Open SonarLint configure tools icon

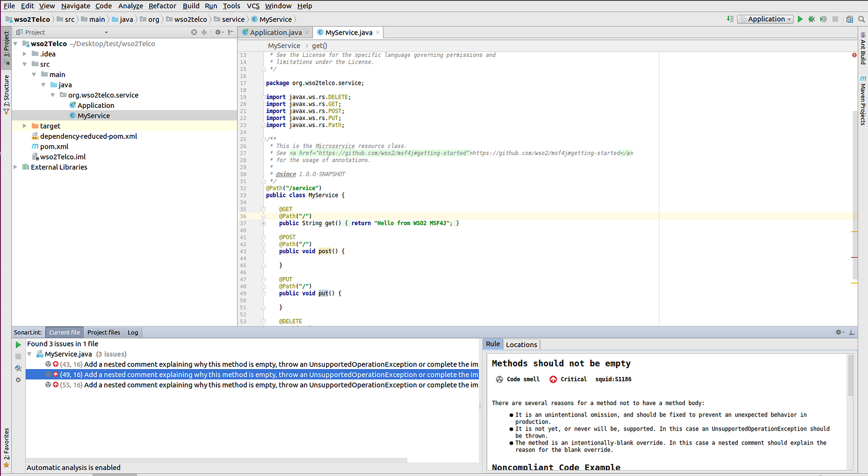18,368
